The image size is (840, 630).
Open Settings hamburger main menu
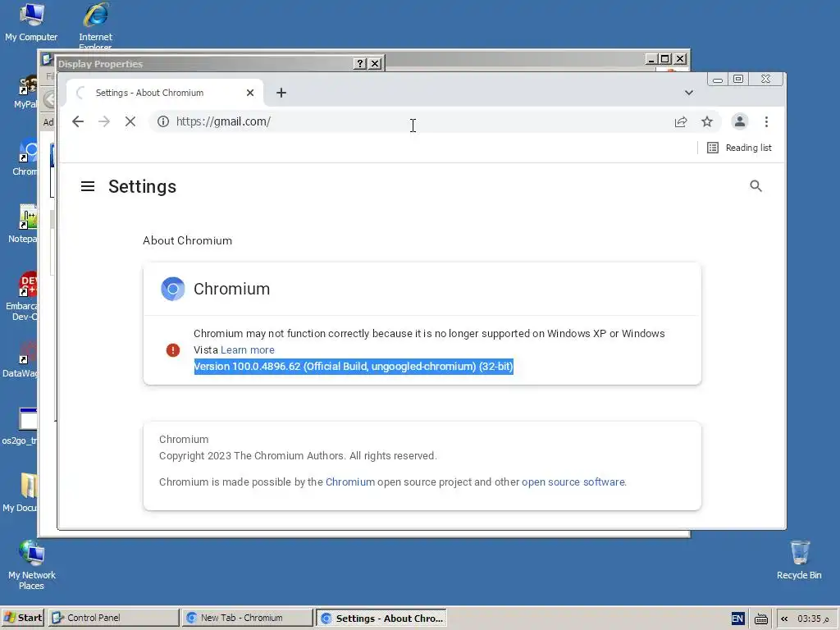[x=88, y=186]
